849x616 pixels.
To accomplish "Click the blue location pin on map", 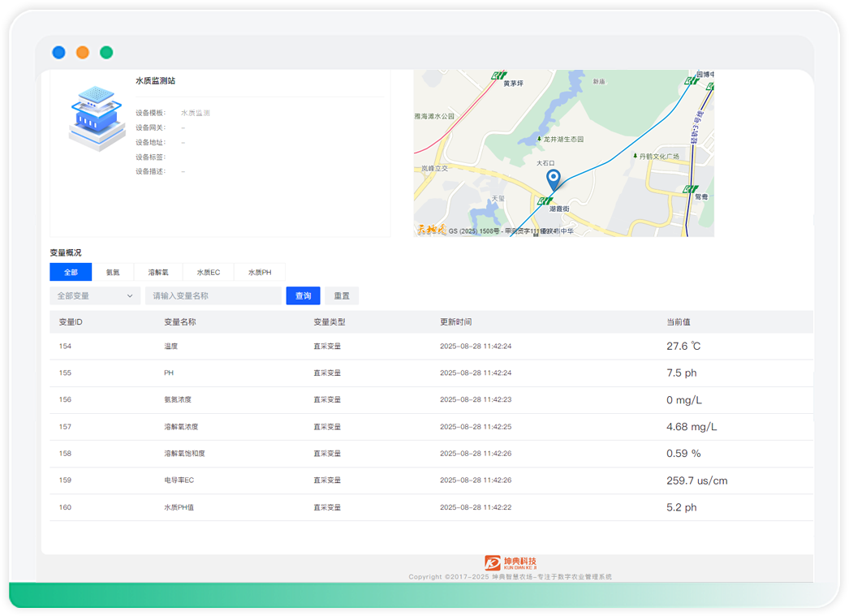I will 553,179.
